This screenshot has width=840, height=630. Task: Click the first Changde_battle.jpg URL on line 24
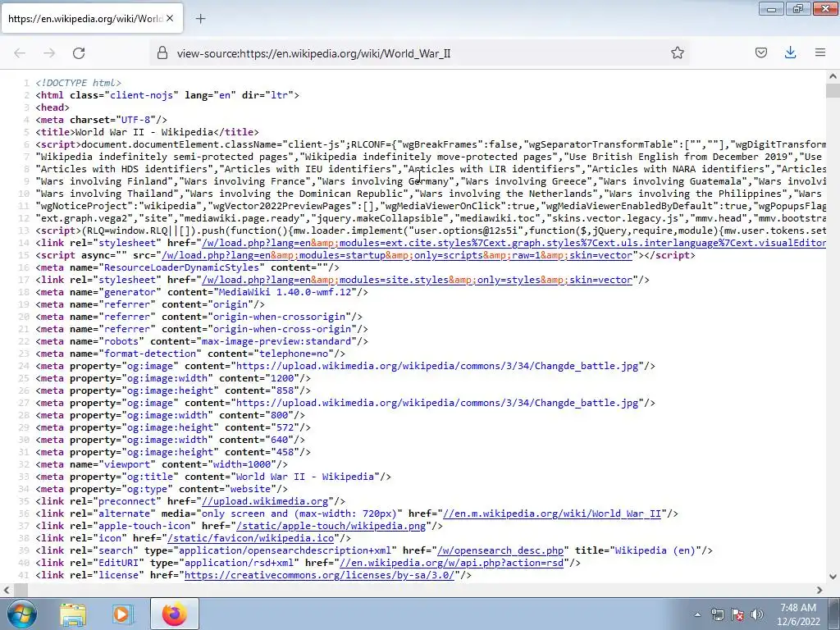[x=437, y=366]
